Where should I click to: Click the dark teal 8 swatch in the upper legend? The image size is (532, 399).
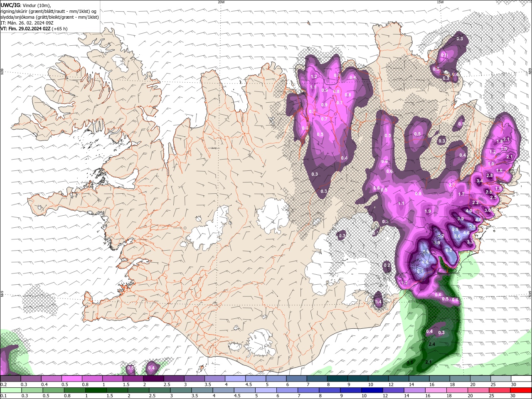[x=337, y=379]
